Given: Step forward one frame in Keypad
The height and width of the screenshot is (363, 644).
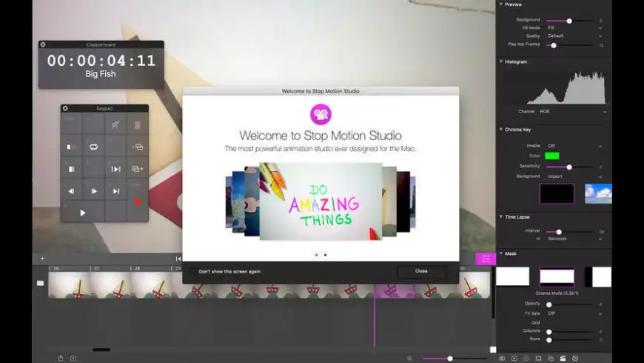Looking at the screenshot, I should pyautogui.click(x=94, y=190).
